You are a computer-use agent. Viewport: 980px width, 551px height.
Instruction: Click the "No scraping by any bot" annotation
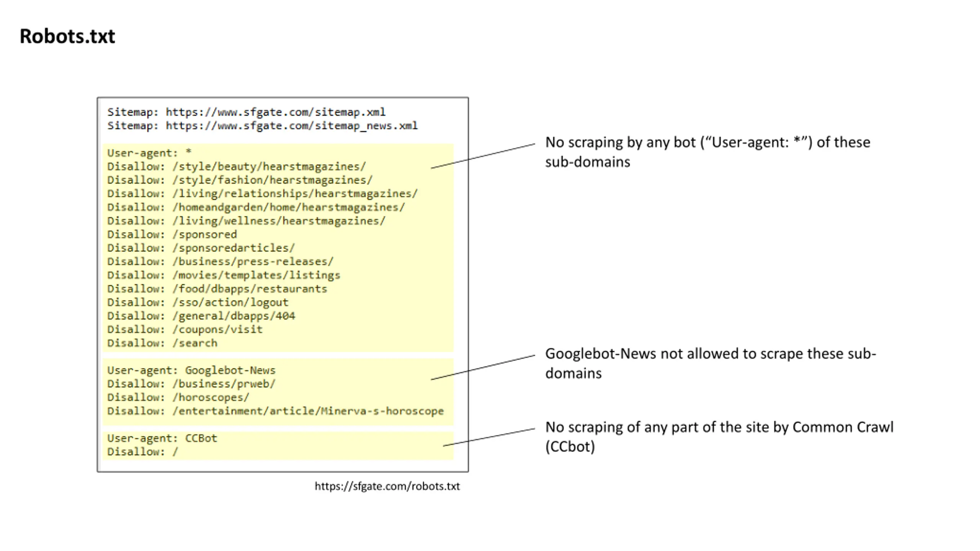coord(707,152)
